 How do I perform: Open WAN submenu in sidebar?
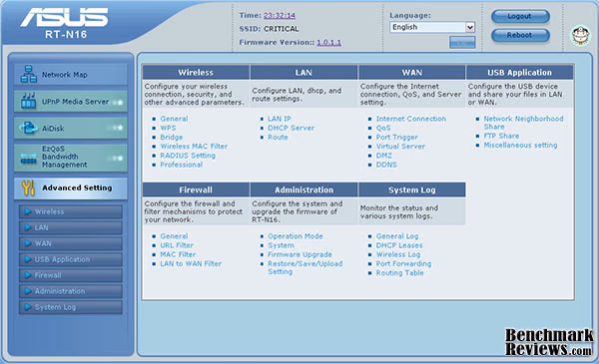click(71, 243)
